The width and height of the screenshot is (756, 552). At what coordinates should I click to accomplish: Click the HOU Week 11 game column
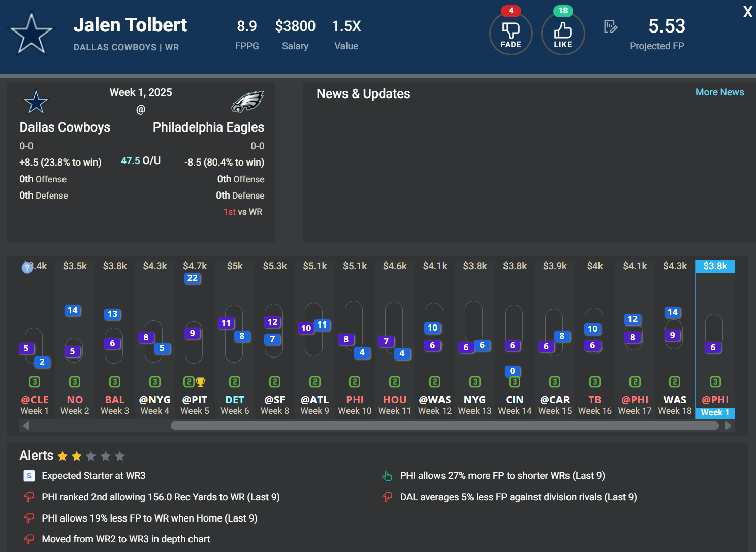395,339
